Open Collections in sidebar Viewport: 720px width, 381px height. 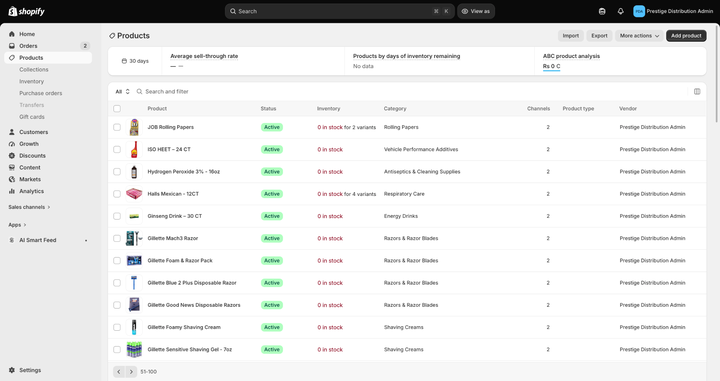pos(34,70)
